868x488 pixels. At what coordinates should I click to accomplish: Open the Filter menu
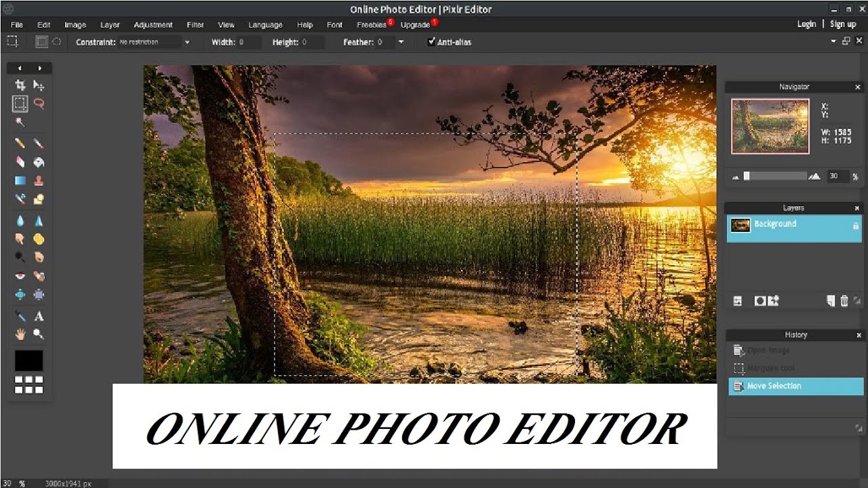[x=195, y=24]
